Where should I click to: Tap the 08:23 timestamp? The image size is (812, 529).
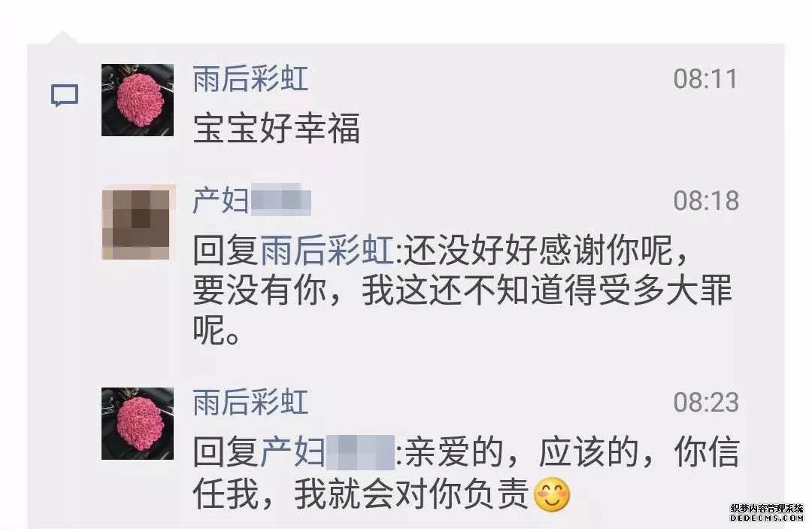point(706,403)
